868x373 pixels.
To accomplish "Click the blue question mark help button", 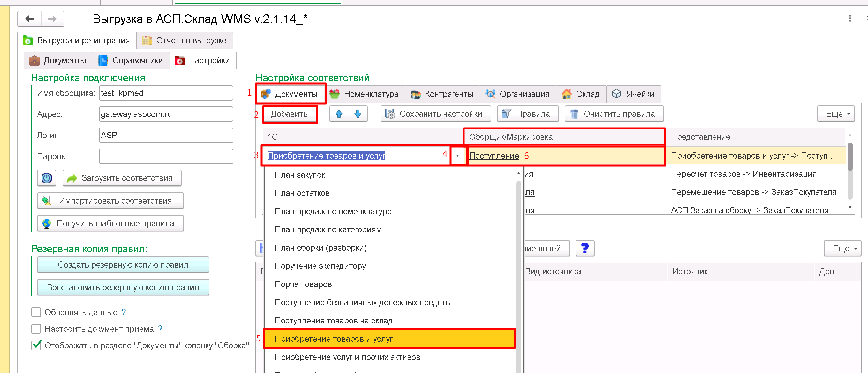I will click(x=585, y=248).
